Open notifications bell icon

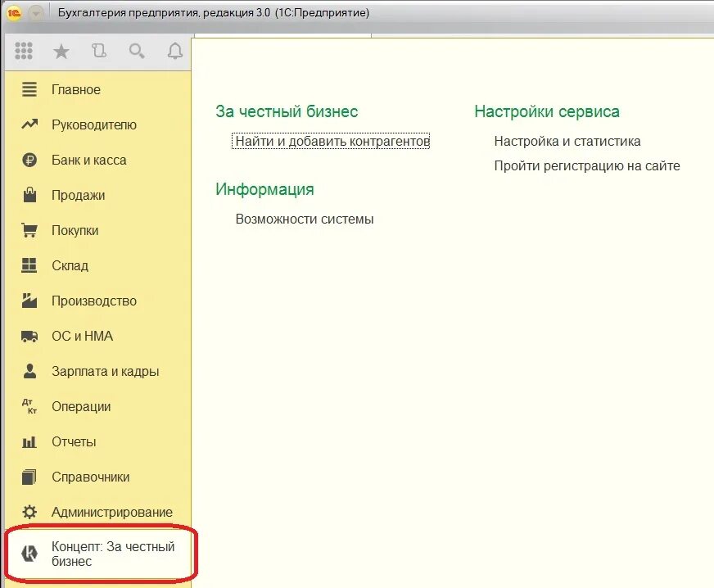(x=175, y=51)
